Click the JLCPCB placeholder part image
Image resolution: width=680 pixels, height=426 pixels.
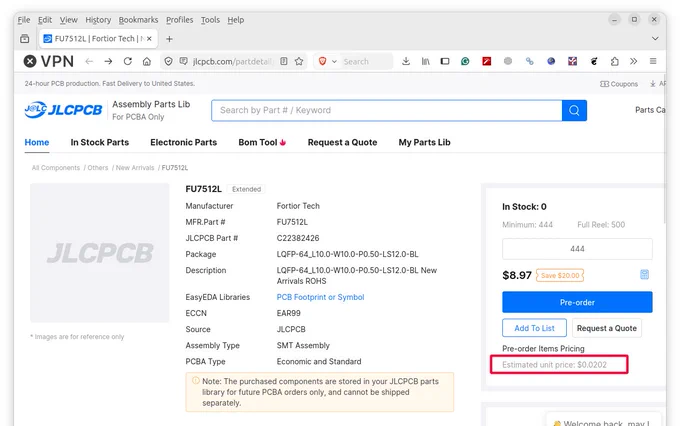(x=100, y=253)
